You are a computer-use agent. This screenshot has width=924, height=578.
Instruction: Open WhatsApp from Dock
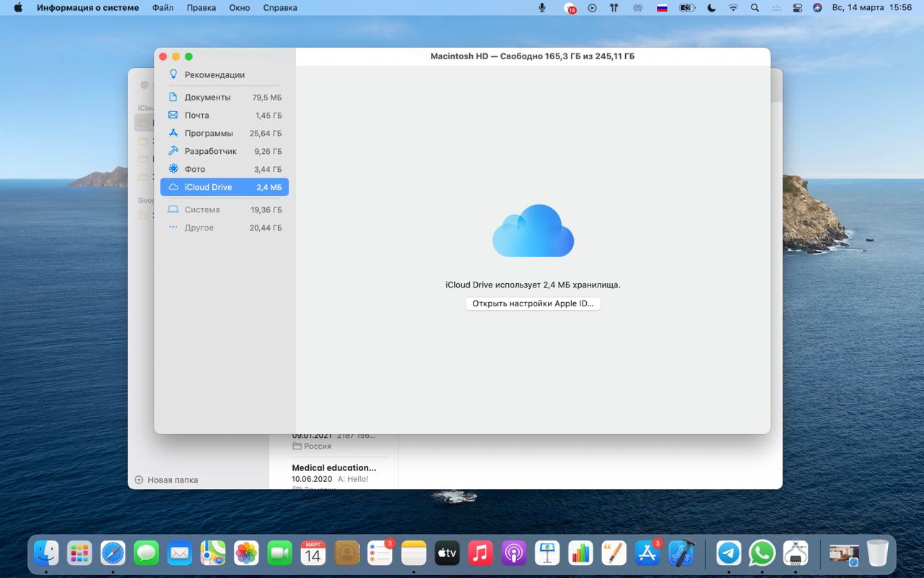coord(762,553)
